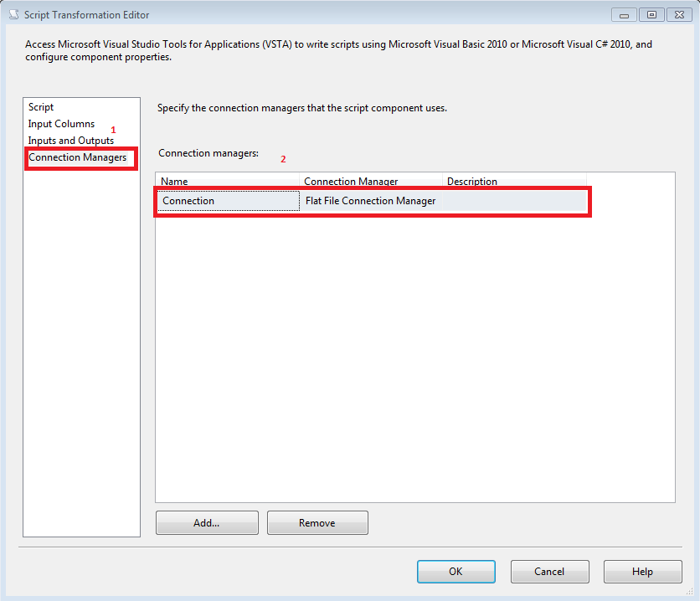Edit the Connection name field
Image resolution: width=700 pixels, height=601 pixels.
[x=226, y=201]
